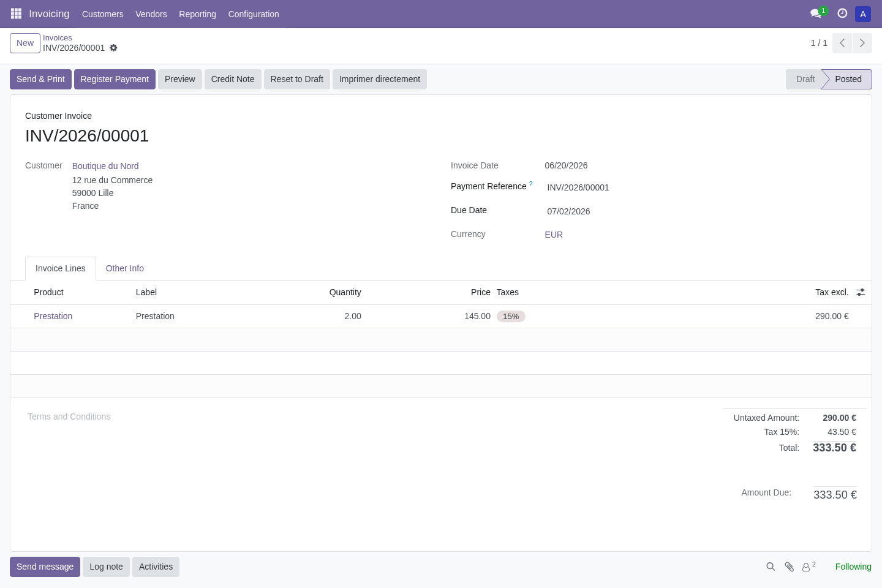Open column settings adjust icon

(861, 292)
